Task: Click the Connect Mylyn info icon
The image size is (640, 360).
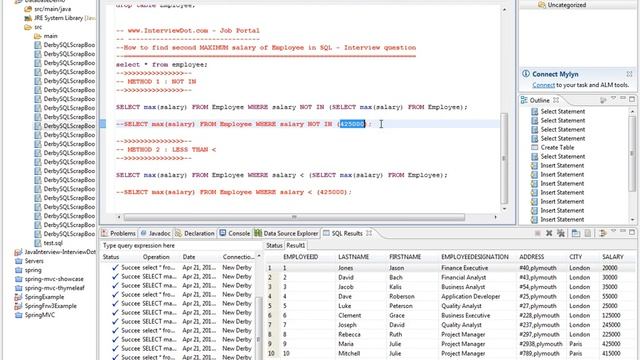Action: tap(526, 74)
